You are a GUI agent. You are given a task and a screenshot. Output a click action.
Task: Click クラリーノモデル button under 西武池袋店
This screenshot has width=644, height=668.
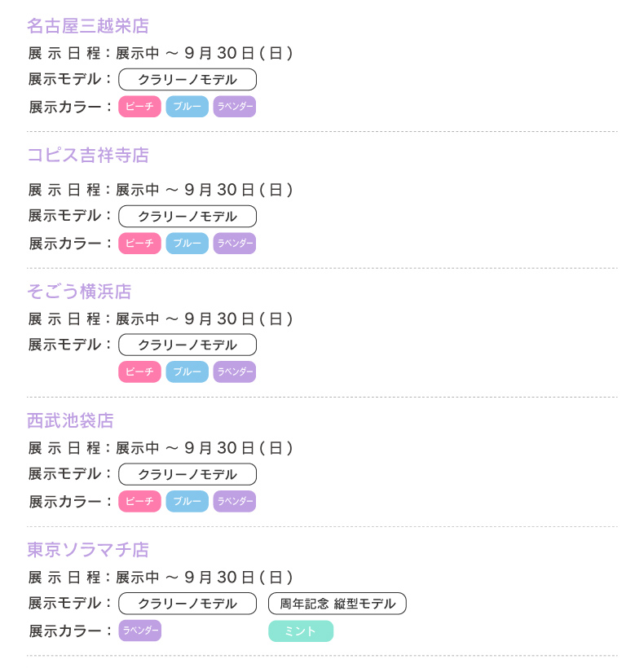point(187,474)
